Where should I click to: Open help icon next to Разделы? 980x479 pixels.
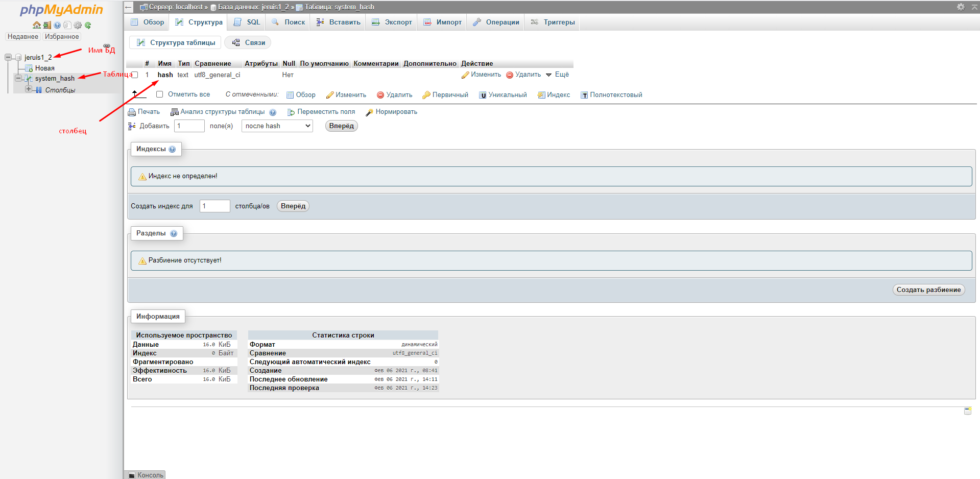pos(174,233)
